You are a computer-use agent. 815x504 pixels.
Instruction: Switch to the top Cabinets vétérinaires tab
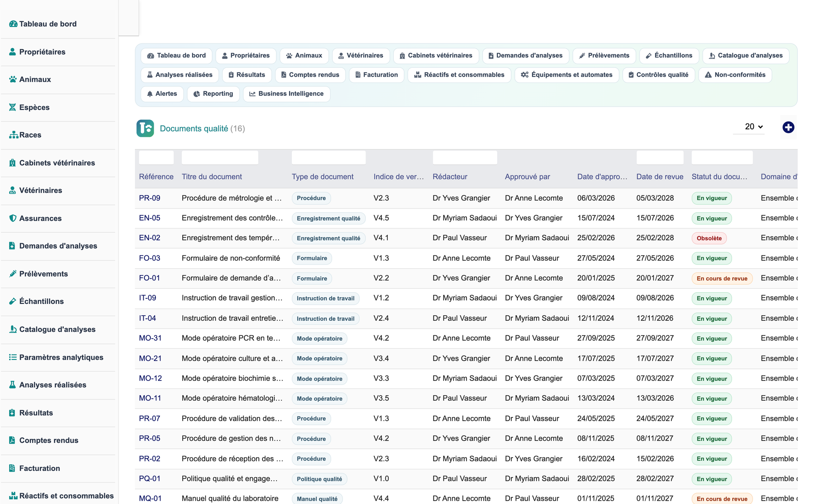(x=436, y=56)
